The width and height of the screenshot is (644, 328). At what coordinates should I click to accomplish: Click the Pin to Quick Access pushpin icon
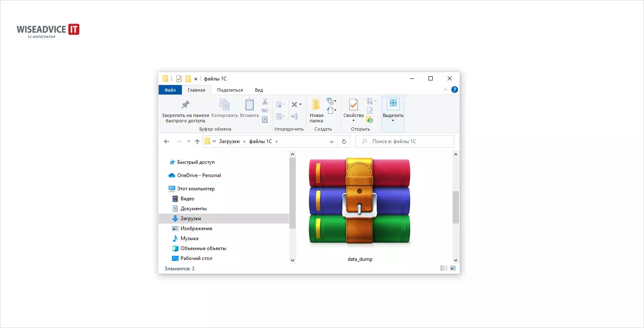coord(186,104)
